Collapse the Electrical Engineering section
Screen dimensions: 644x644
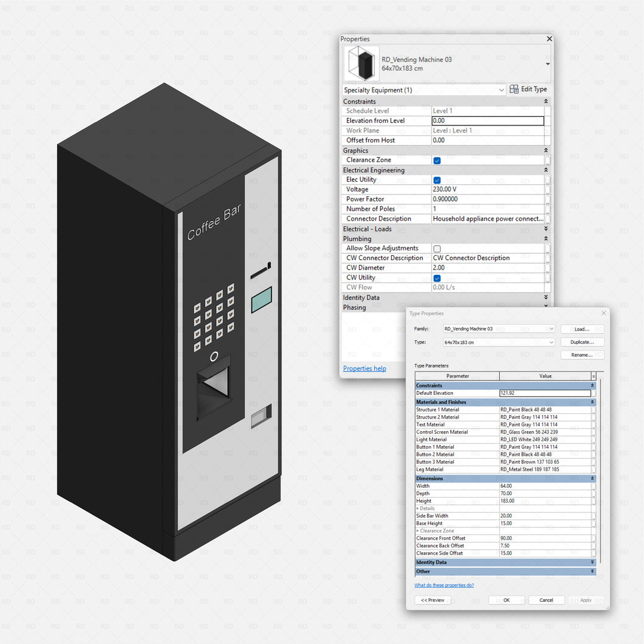(x=546, y=169)
